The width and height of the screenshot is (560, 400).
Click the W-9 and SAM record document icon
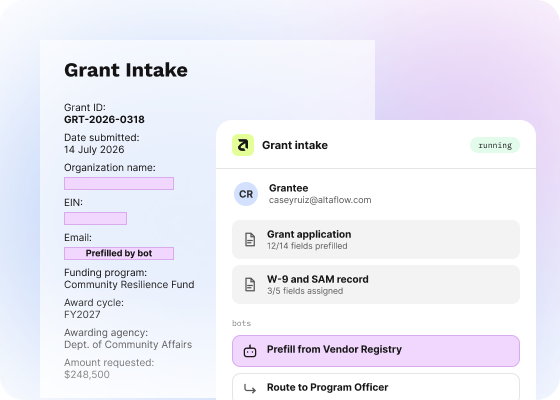[x=250, y=284]
